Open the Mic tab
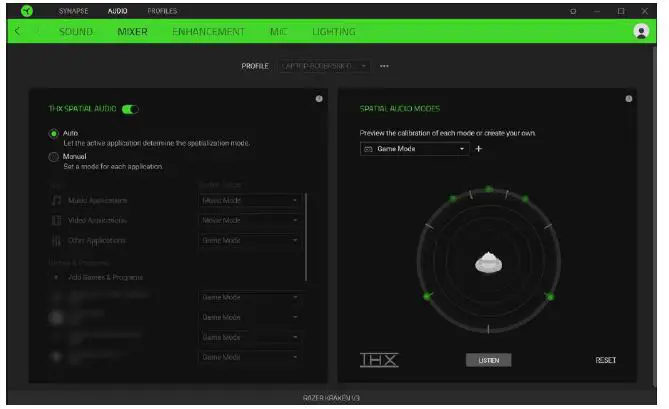The image size is (669, 409). coord(279,32)
